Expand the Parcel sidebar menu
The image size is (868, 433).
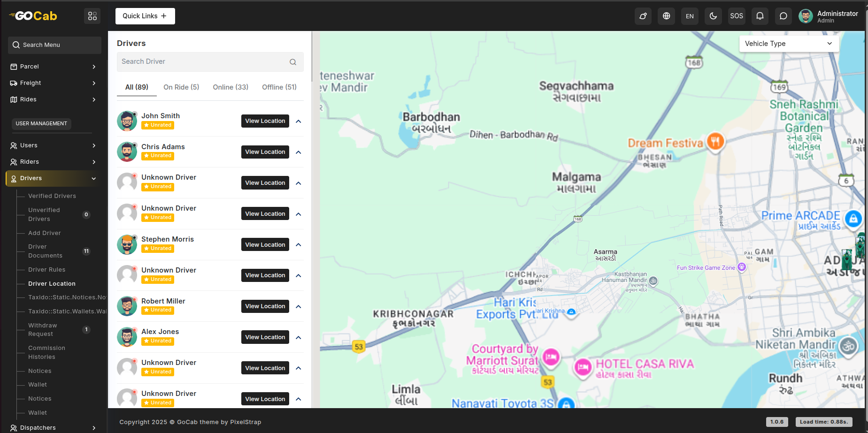pyautogui.click(x=54, y=67)
